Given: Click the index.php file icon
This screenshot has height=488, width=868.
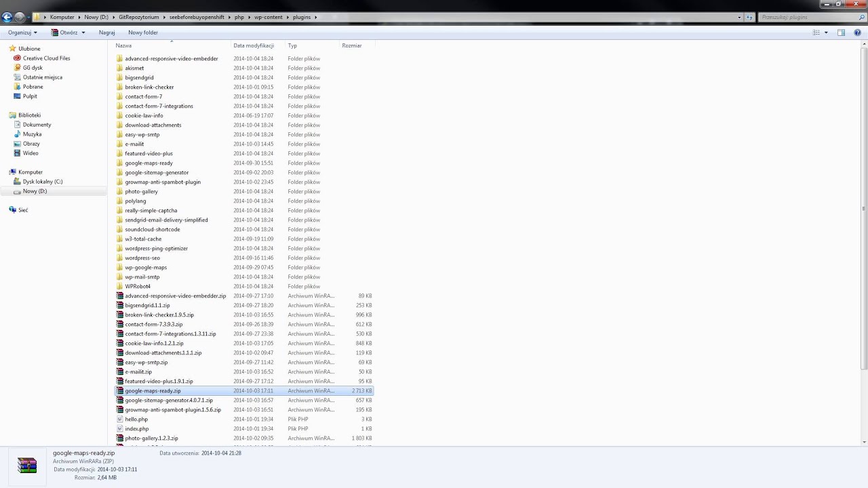Looking at the screenshot, I should point(120,428).
